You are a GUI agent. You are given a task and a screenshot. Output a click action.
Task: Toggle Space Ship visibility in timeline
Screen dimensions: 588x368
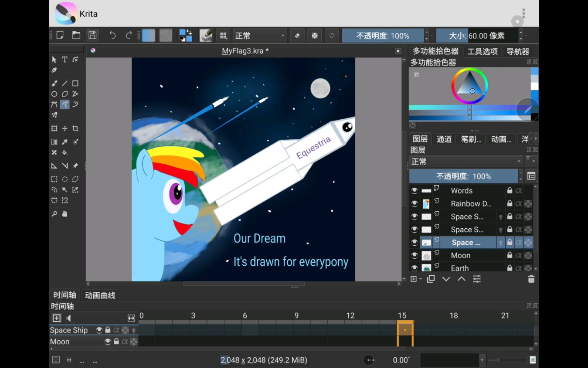[99, 330]
